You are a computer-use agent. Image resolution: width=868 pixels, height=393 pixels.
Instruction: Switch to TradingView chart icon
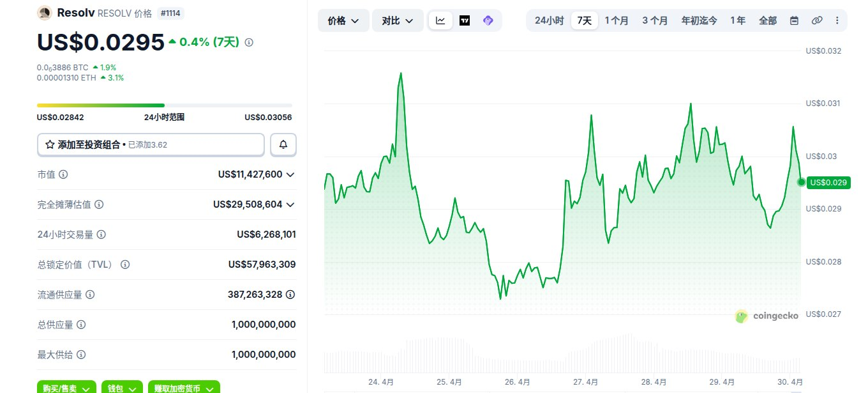465,20
